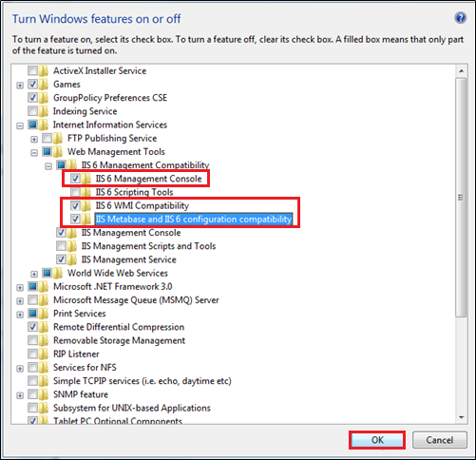Click the IIS 6 Scripting Tools folder icon

(x=86, y=192)
